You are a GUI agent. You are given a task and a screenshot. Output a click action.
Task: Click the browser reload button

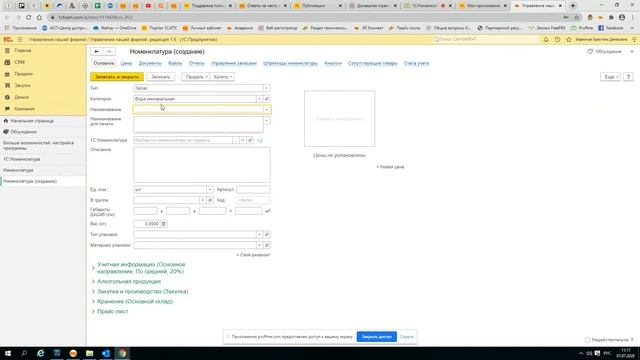coord(29,18)
